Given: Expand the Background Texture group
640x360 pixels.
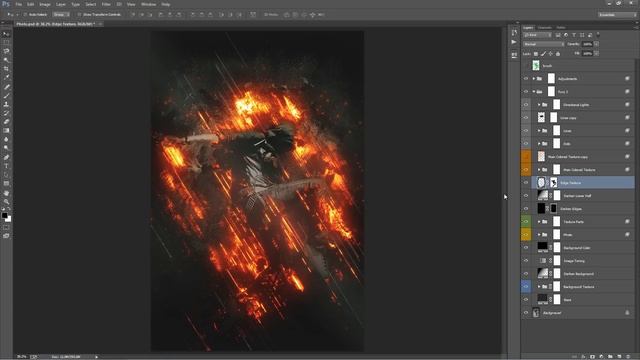Looking at the screenshot, I should pos(539,287).
